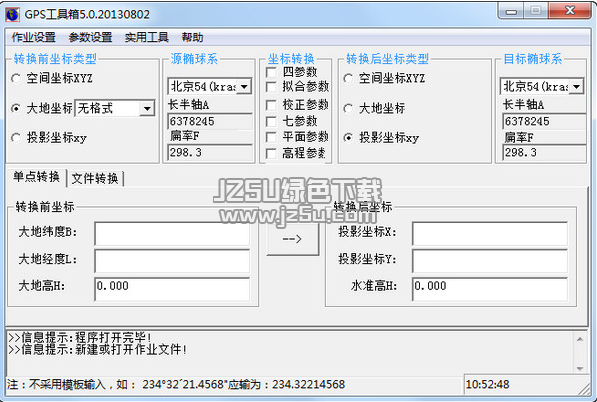Switch to the 文件转换 tab
The width and height of the screenshot is (597, 402).
point(95,179)
